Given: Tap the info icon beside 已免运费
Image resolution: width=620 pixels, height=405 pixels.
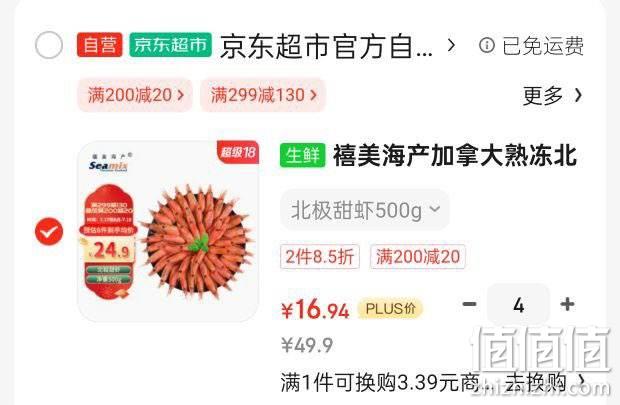Looking at the screenshot, I should 487,45.
